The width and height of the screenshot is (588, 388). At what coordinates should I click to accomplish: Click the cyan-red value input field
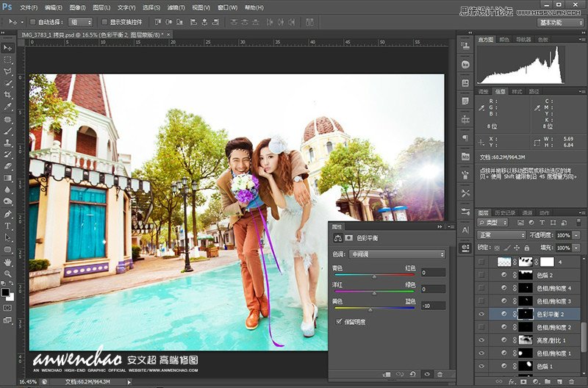point(434,272)
